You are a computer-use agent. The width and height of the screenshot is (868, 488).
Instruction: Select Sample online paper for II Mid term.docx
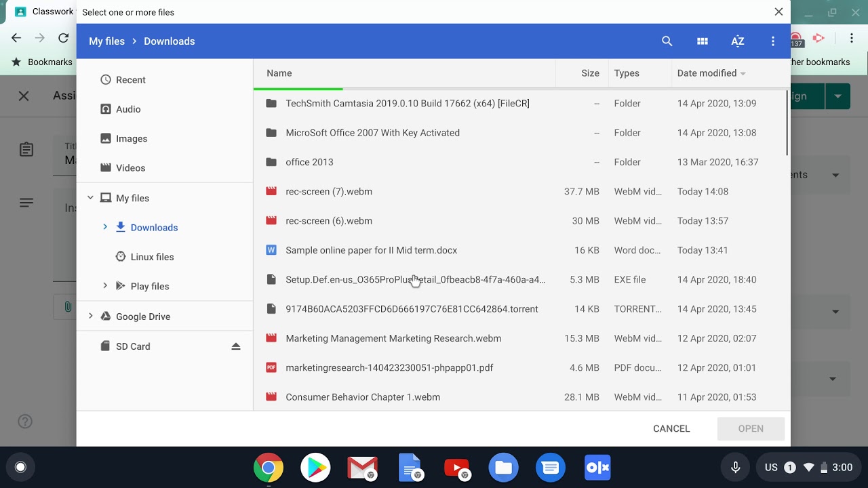click(520, 250)
